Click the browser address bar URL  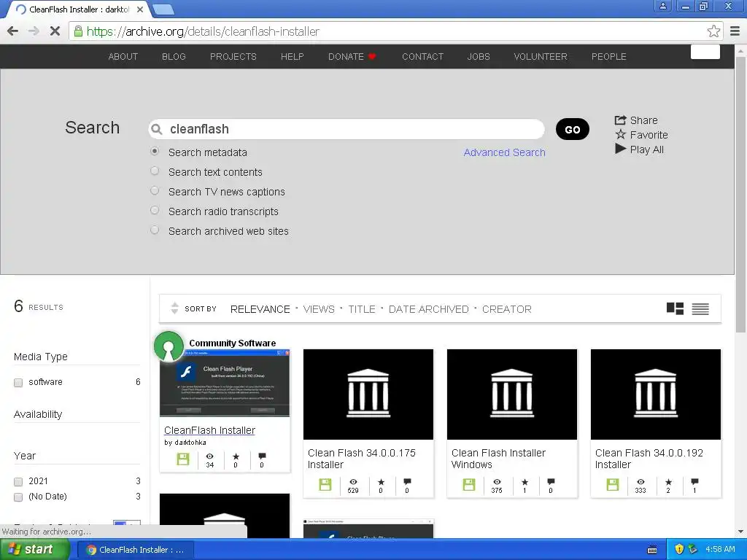203,31
